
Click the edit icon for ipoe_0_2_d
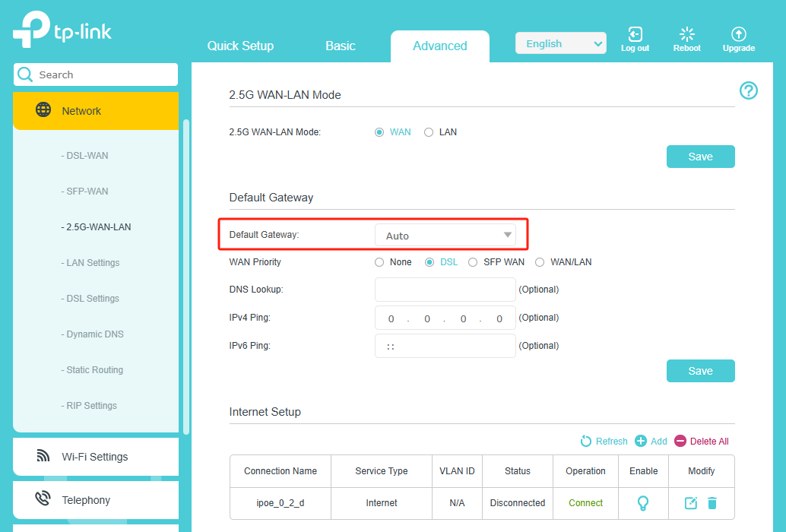click(x=690, y=503)
